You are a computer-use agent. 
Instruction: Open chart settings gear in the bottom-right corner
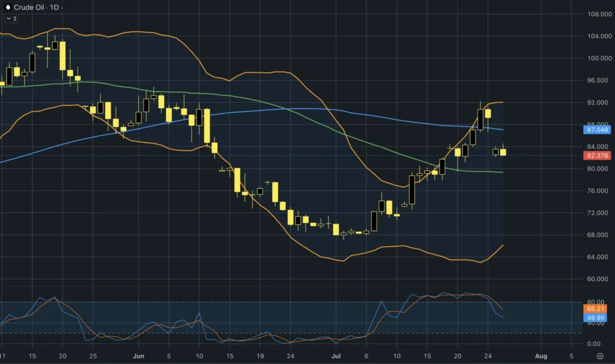(x=600, y=356)
